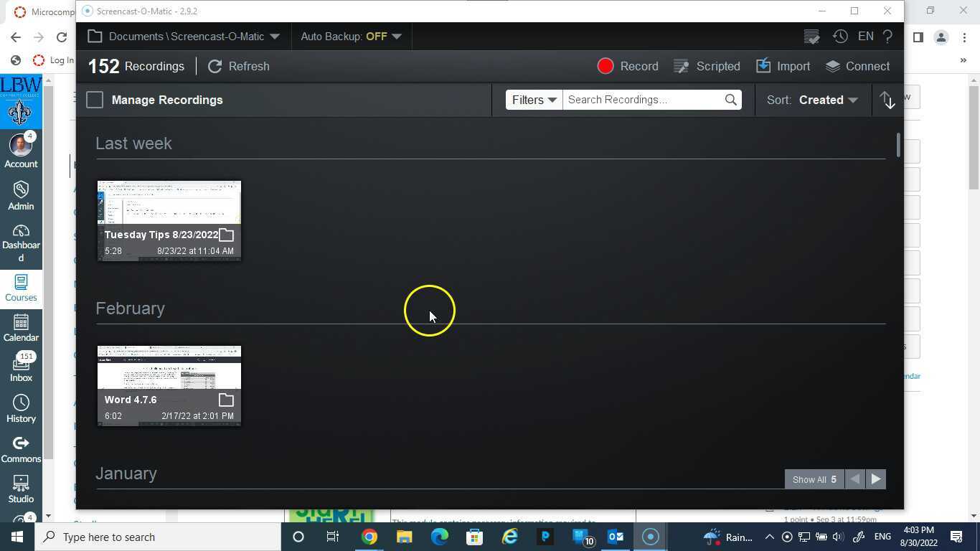Viewport: 980px width, 551px height.
Task: Import a recording file
Action: pos(783,66)
